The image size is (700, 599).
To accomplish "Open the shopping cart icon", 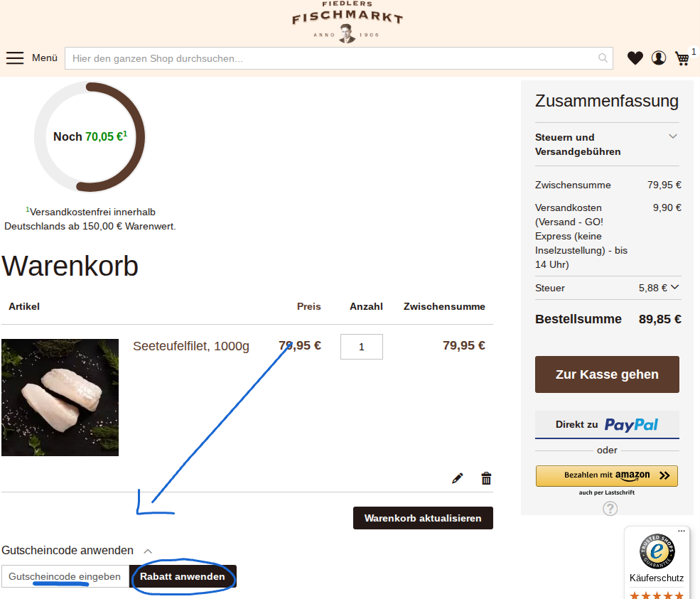I will (682, 58).
